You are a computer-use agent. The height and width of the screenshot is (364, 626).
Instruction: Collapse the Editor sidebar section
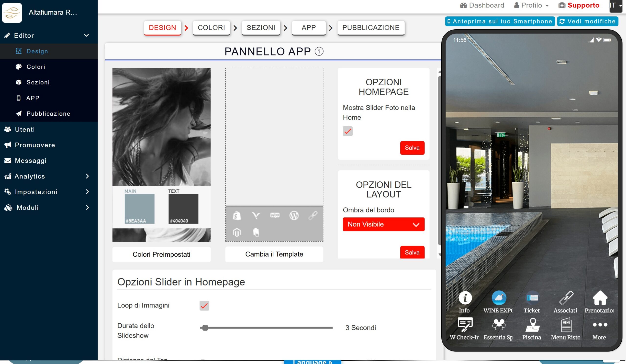49,35
